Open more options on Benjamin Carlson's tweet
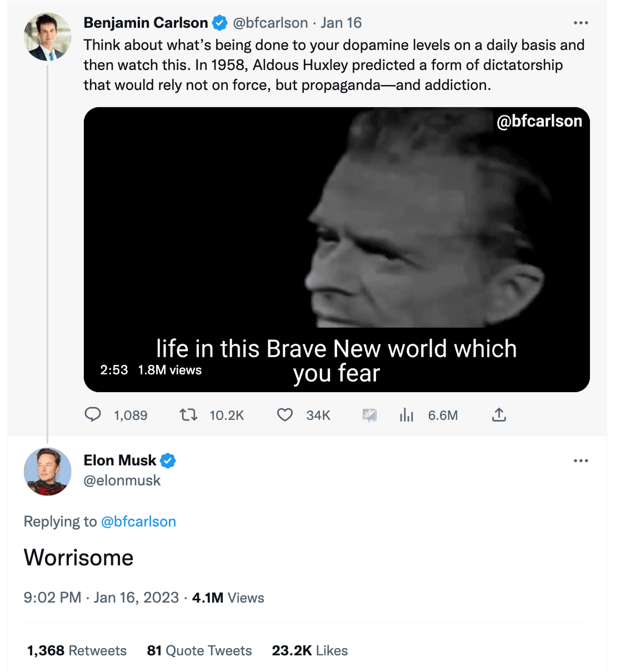The width and height of the screenshot is (621, 672). 580,23
